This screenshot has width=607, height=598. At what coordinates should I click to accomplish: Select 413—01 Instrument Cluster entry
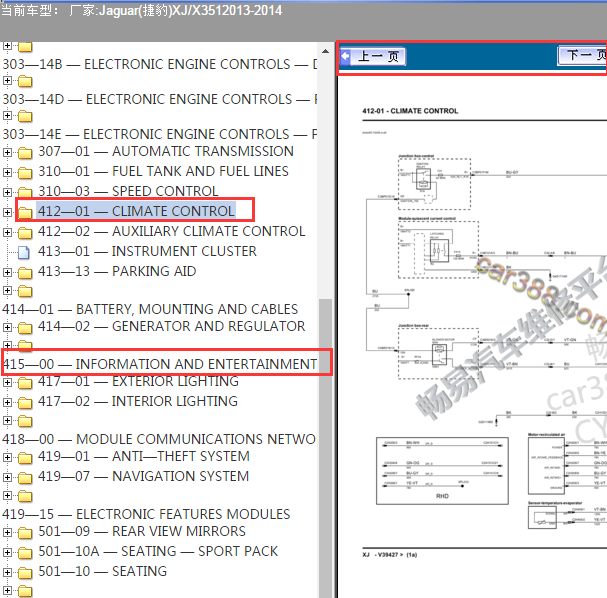(147, 252)
